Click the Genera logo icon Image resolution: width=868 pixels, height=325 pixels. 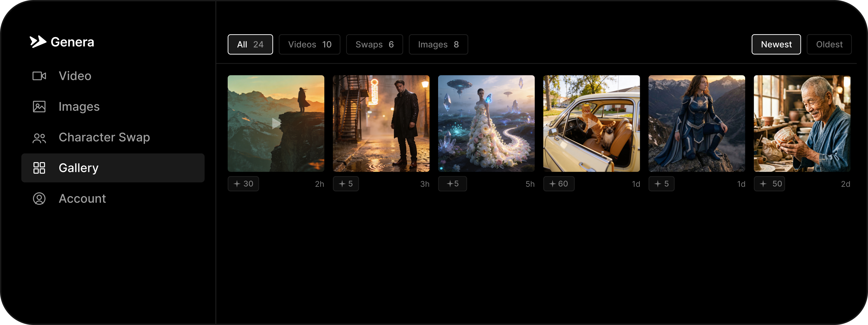pyautogui.click(x=38, y=42)
